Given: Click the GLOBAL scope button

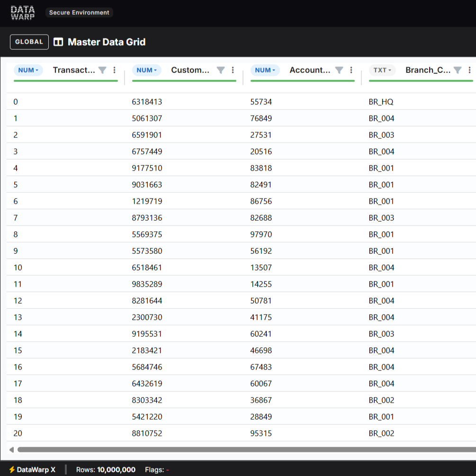Looking at the screenshot, I should click(29, 42).
